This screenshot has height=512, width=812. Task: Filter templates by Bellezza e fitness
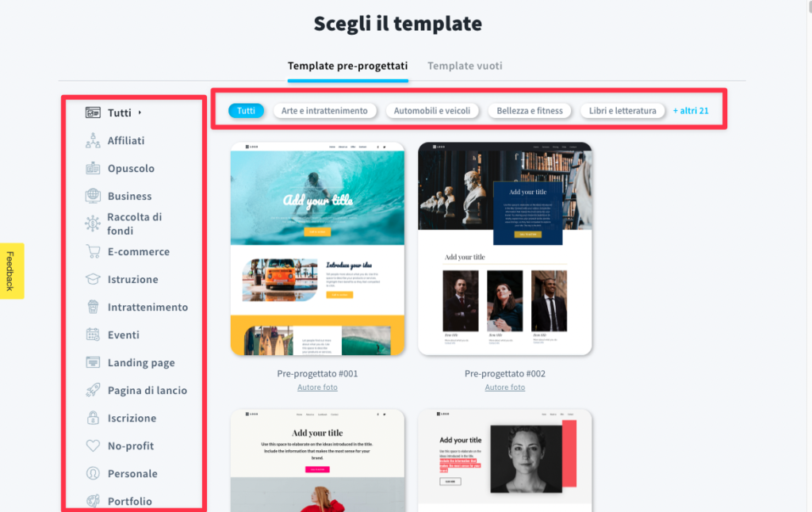[529, 111]
